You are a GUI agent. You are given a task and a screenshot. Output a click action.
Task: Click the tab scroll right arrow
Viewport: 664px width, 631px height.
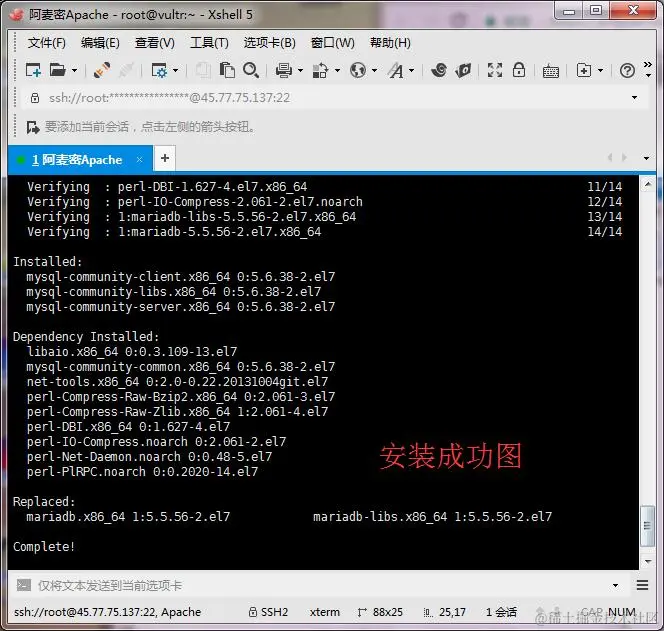coord(624,158)
